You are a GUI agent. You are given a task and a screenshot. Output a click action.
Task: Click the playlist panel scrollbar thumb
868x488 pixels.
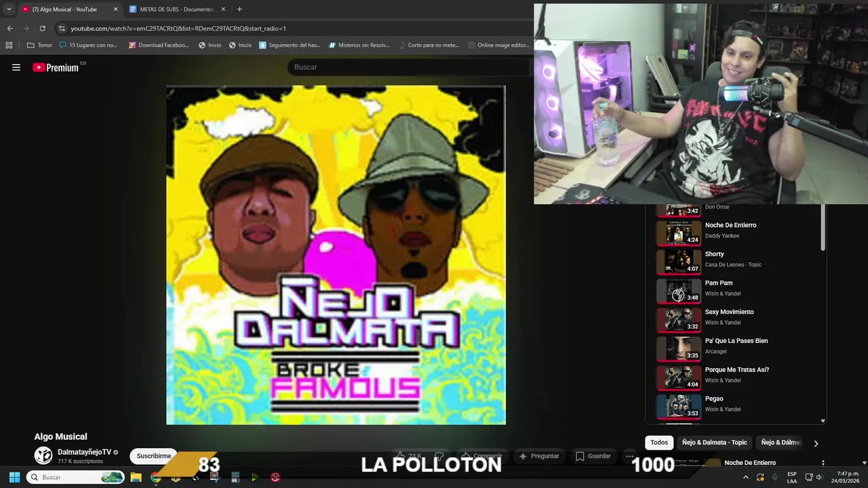tap(823, 228)
